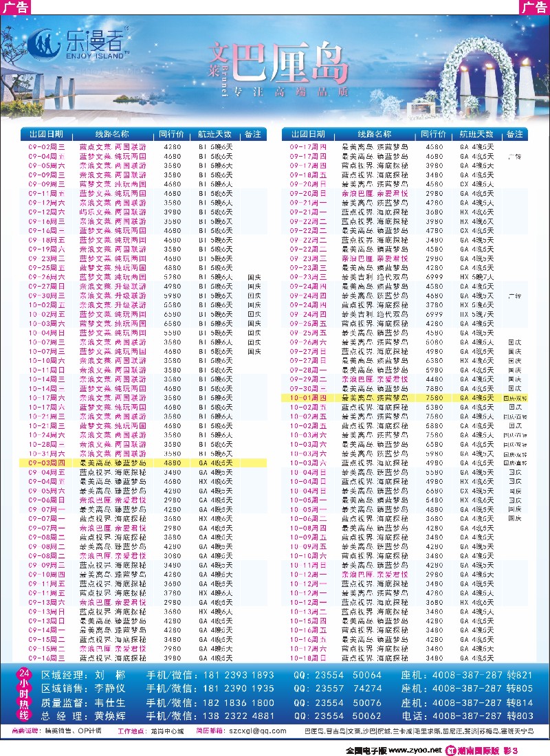Click 电话 4008-387-287 转803

coord(467,716)
